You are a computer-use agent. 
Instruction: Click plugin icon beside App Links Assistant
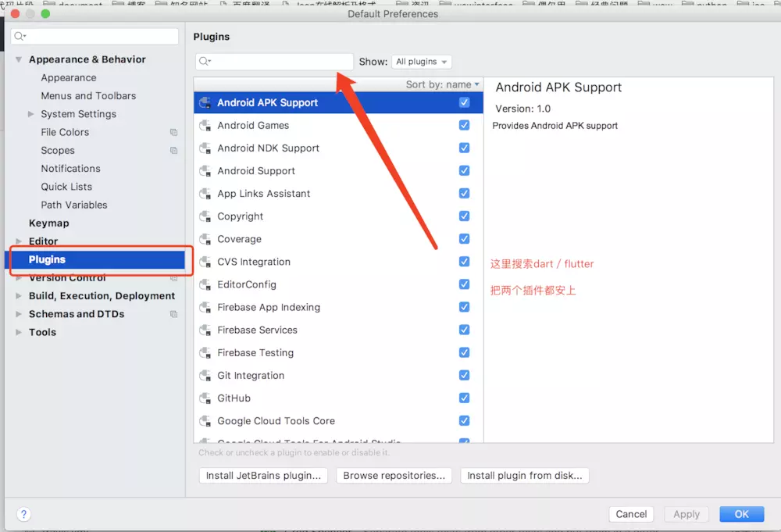click(x=205, y=194)
